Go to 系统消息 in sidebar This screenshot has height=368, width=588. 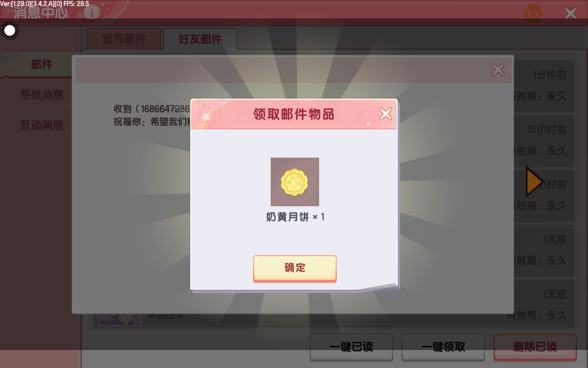tap(41, 95)
